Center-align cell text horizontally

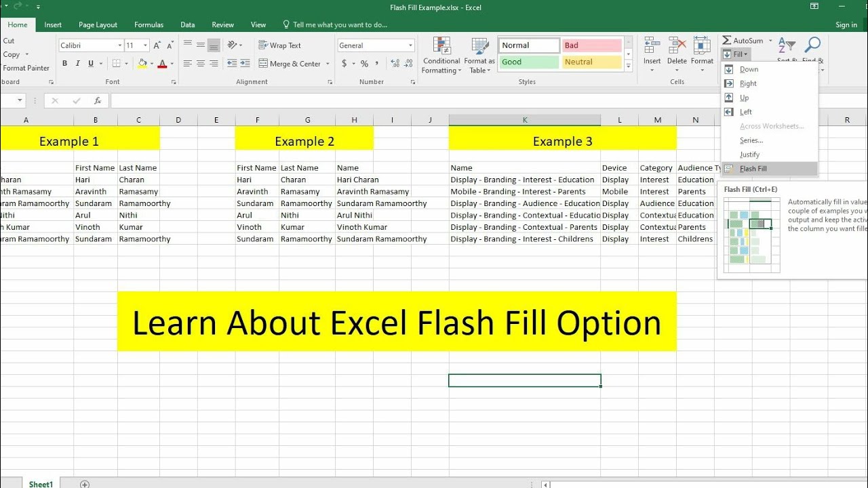(x=200, y=64)
